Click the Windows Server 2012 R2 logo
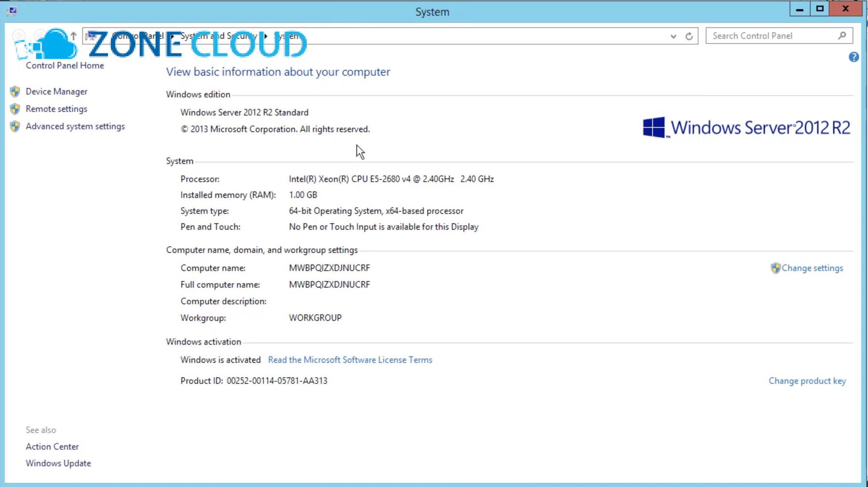The height and width of the screenshot is (487, 868). [746, 127]
